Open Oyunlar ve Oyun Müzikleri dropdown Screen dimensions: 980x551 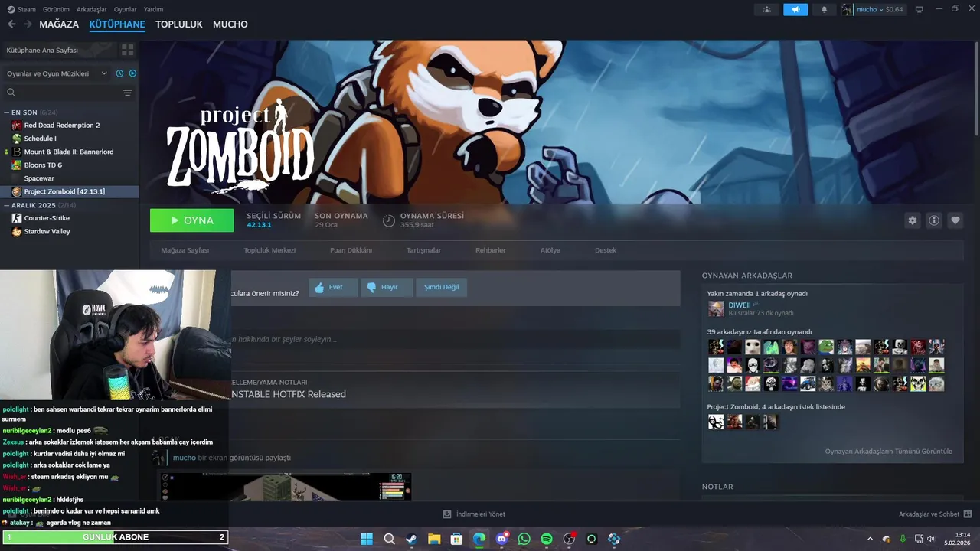point(57,73)
